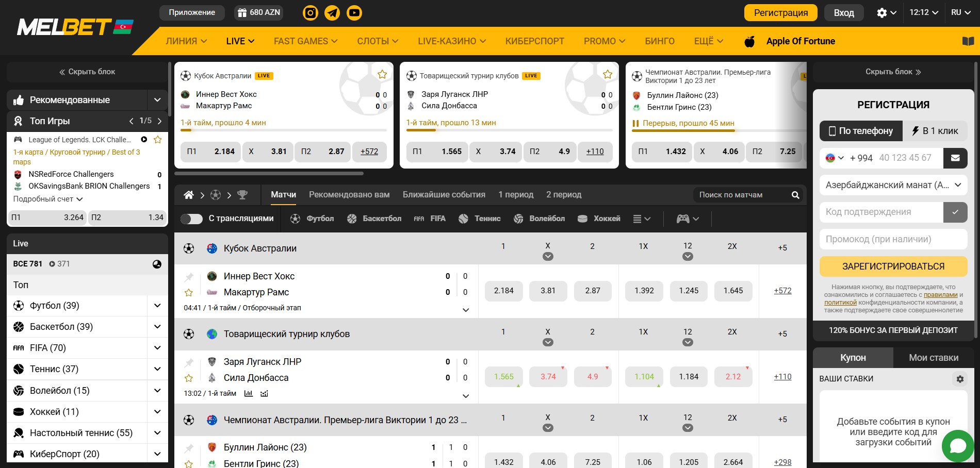Image resolution: width=980 pixels, height=468 pixels.
Task: Switch to "Ближайшие события" tab
Action: click(x=444, y=195)
